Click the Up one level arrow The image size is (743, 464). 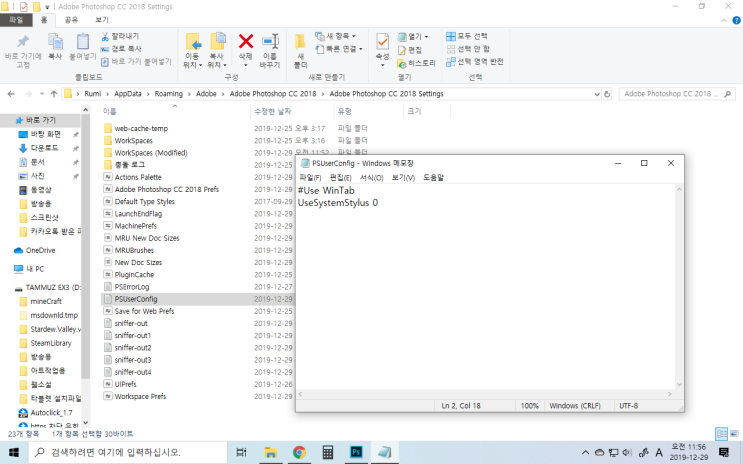54,94
